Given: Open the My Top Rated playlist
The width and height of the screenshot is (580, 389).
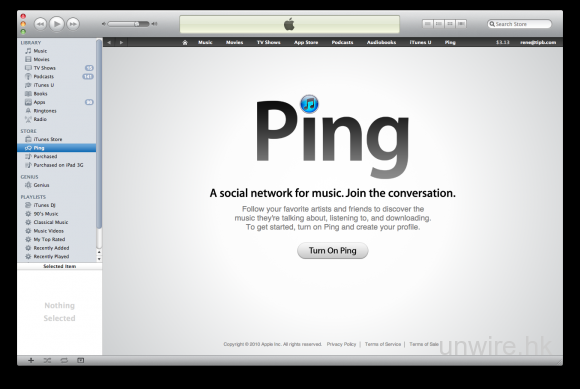Looking at the screenshot, I should coord(57,239).
